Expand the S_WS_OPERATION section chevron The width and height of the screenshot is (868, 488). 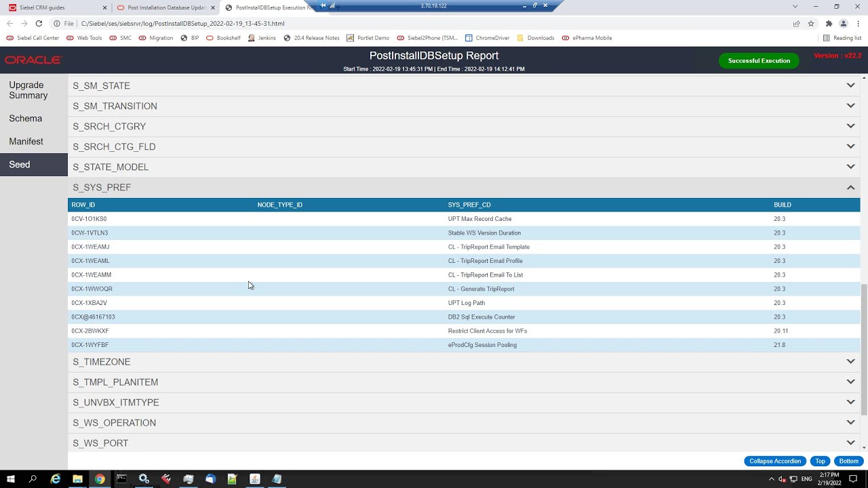coord(850,422)
